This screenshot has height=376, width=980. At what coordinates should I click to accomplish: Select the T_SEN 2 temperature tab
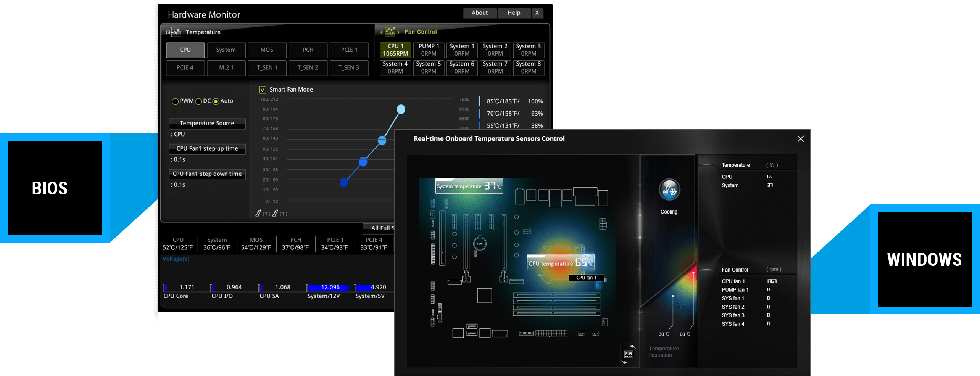(x=308, y=67)
